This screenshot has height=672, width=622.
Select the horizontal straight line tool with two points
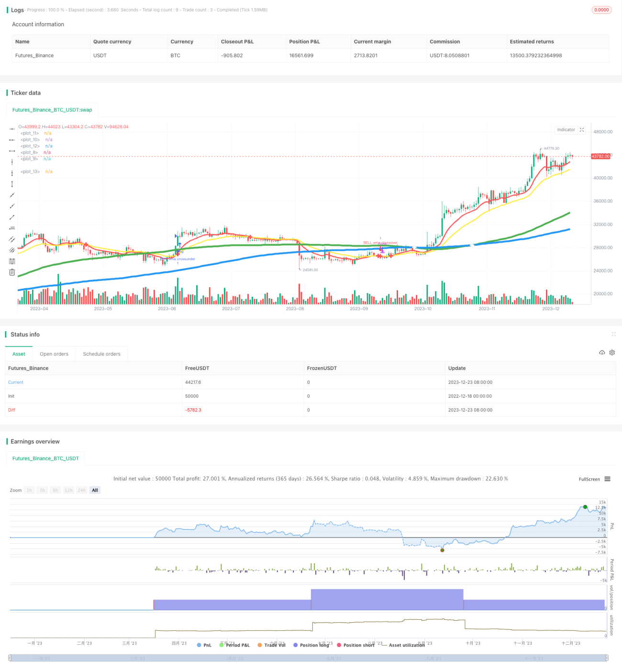12,140
